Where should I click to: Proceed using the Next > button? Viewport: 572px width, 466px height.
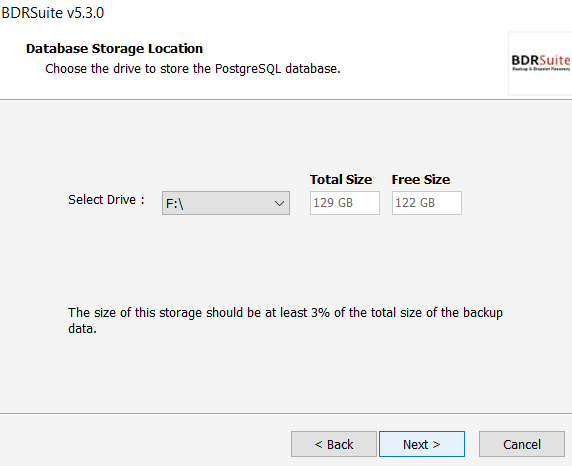[422, 444]
